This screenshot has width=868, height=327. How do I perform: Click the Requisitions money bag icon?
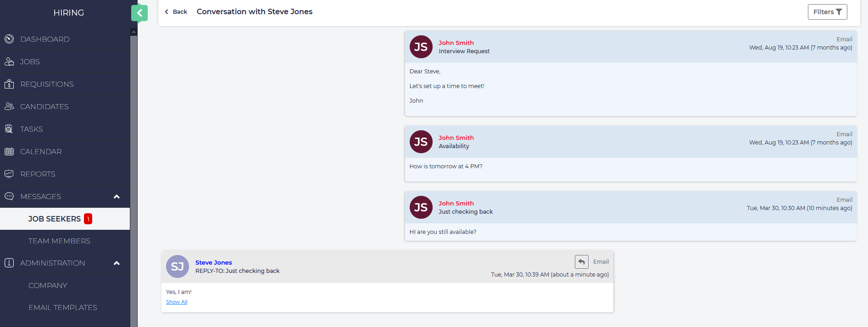[x=9, y=84]
